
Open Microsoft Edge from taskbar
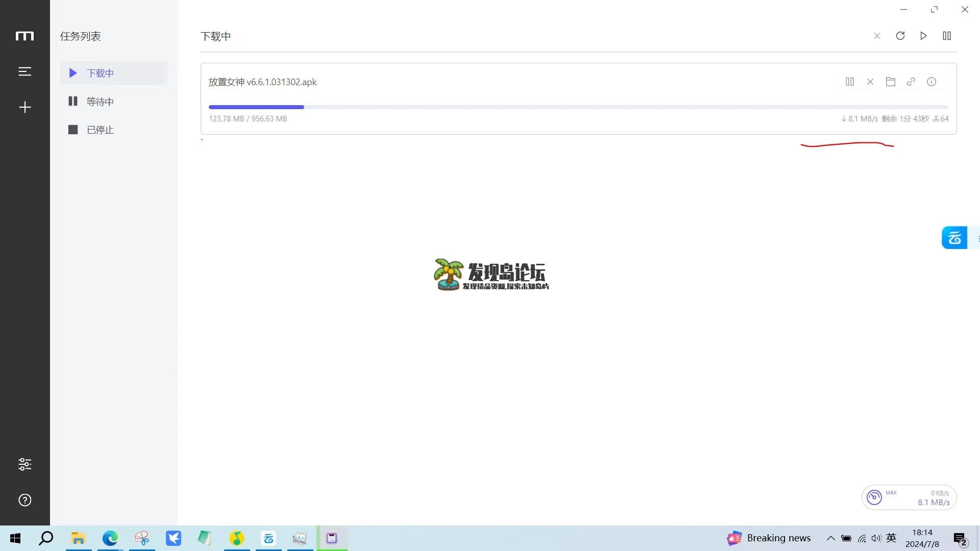click(x=110, y=538)
